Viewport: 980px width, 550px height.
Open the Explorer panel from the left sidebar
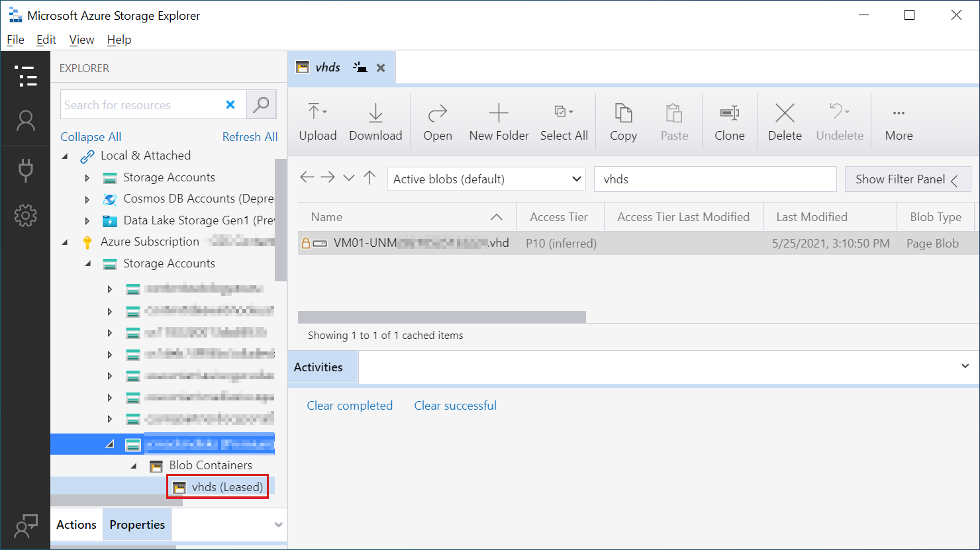tap(26, 76)
